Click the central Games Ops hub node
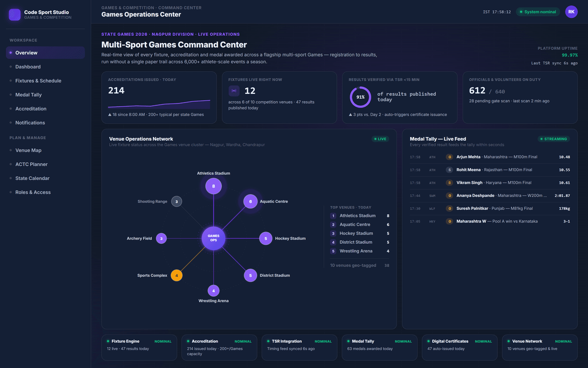Viewport: 588px width, 368px height. click(x=214, y=238)
